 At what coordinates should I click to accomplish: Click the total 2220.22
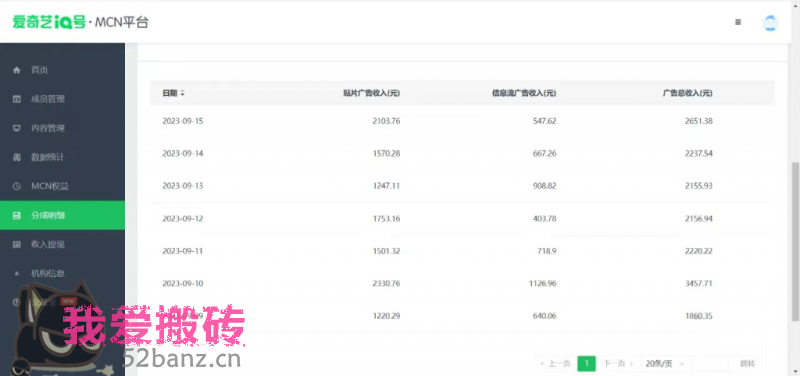(x=699, y=251)
